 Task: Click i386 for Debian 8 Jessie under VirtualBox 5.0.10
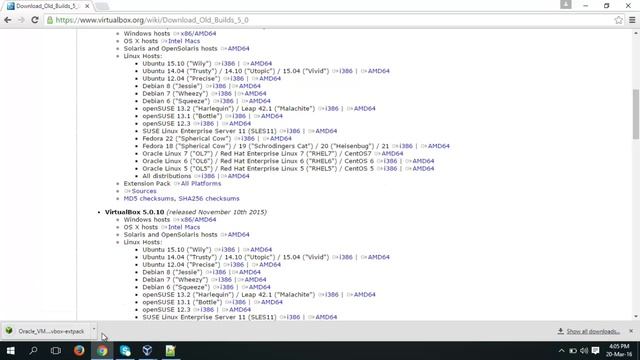219,272
